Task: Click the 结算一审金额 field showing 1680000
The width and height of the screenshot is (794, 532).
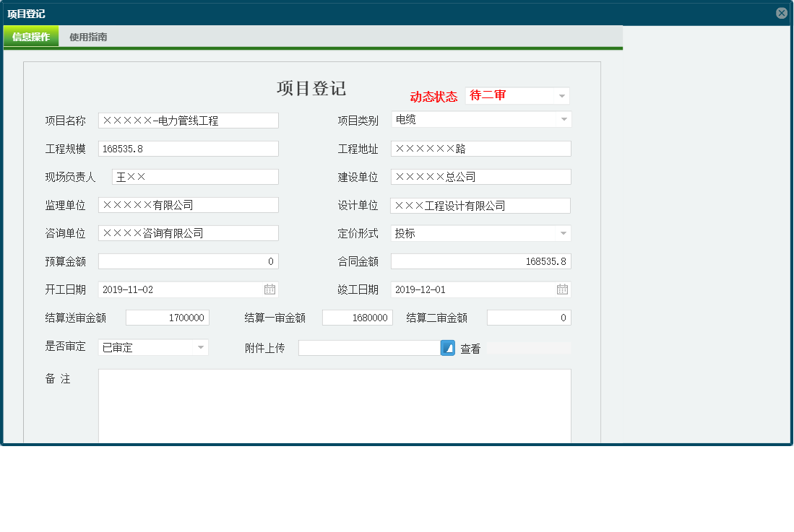Action: pos(357,317)
